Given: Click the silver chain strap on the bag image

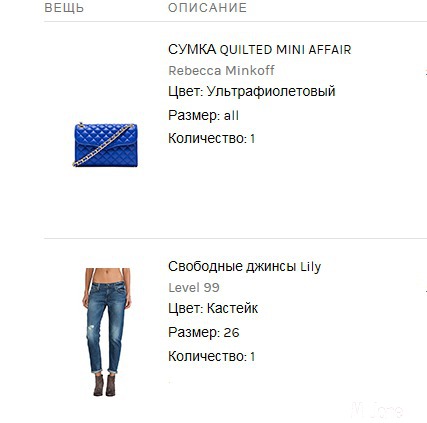Looking at the screenshot, I should pos(104,145).
